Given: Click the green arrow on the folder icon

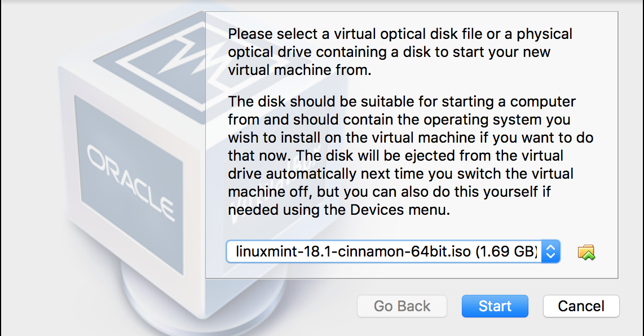Looking at the screenshot, I should pos(589,256).
